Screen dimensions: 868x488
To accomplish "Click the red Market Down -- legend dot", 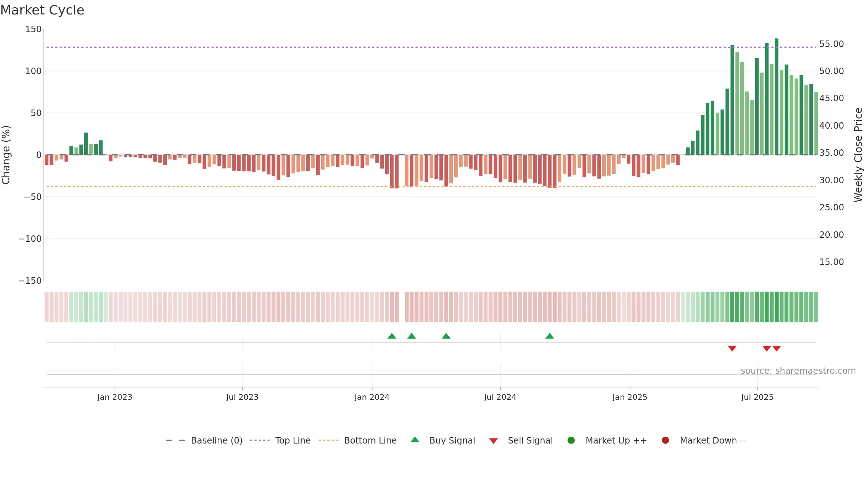I will pyautogui.click(x=665, y=440).
